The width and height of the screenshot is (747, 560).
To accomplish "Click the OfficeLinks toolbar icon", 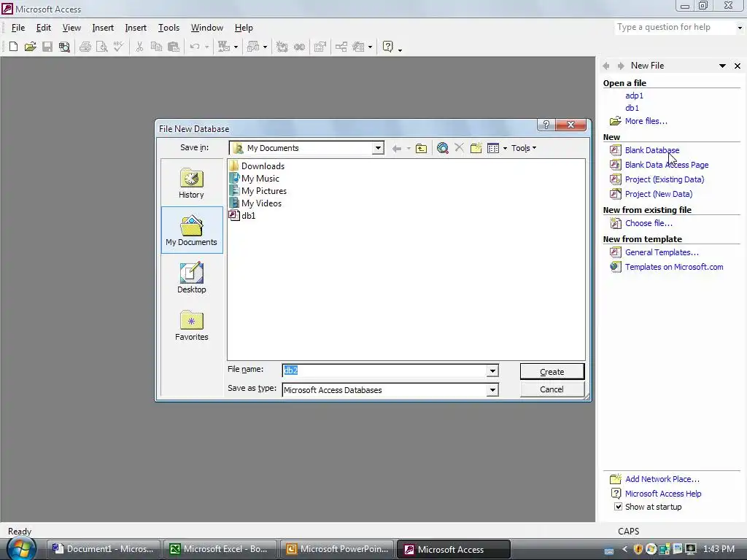I will pos(223,47).
